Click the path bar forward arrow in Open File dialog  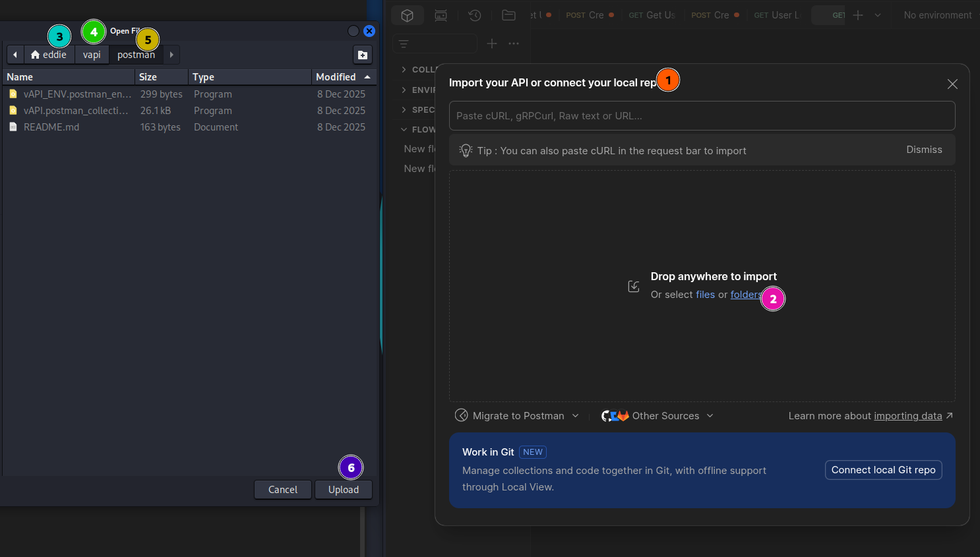(x=171, y=55)
